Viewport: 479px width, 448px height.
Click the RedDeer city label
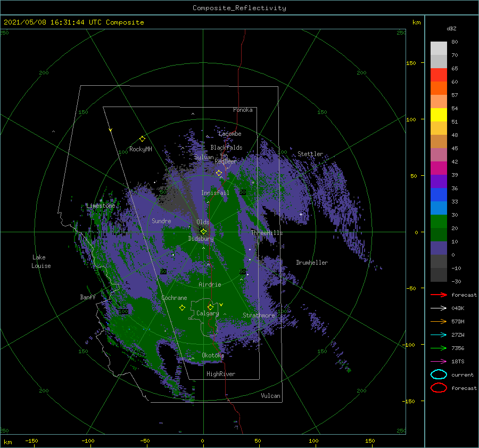coord(226,161)
